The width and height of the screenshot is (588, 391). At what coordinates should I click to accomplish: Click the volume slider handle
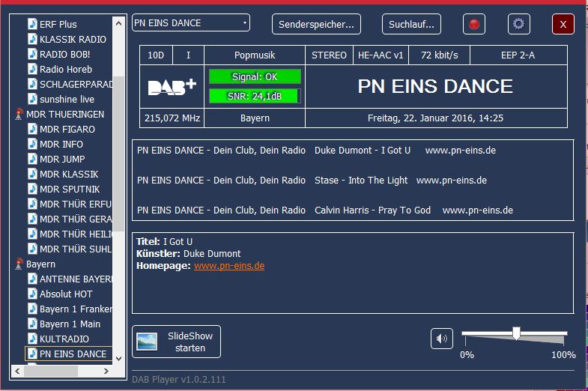point(516,333)
